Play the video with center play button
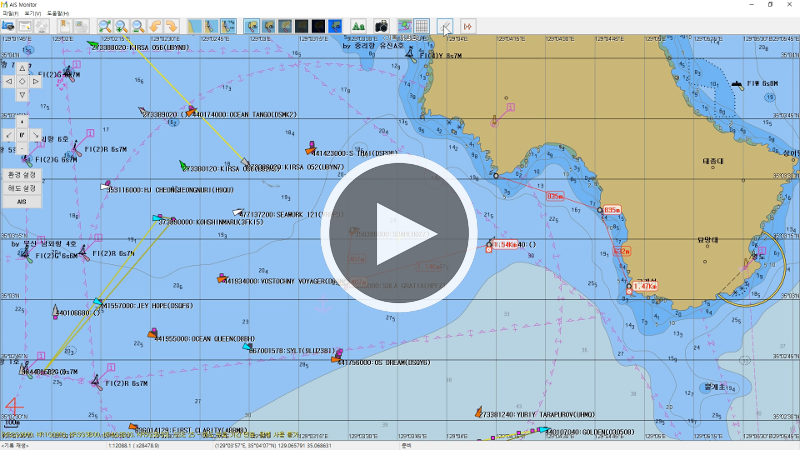 point(399,225)
